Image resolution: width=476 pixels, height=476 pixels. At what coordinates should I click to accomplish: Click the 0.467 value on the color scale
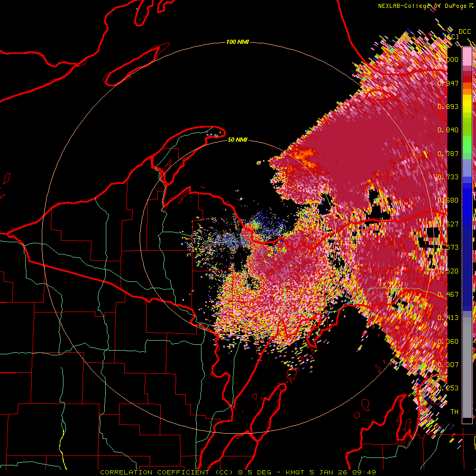pyautogui.click(x=448, y=295)
